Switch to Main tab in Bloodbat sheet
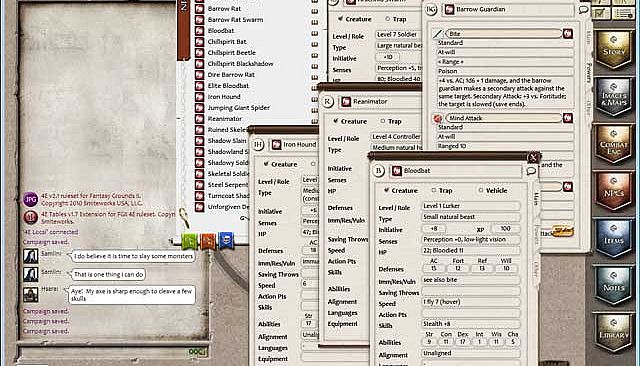 [x=536, y=199]
